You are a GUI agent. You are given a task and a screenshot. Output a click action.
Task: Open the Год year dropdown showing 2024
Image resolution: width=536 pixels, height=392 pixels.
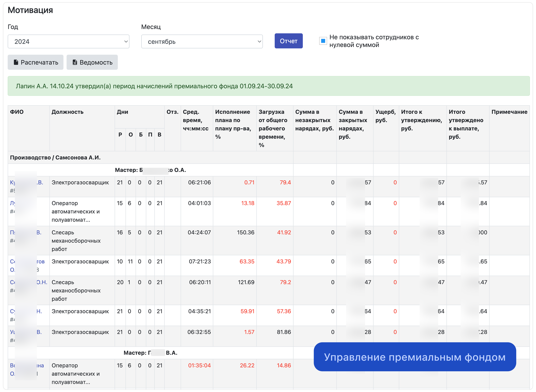pyautogui.click(x=68, y=42)
